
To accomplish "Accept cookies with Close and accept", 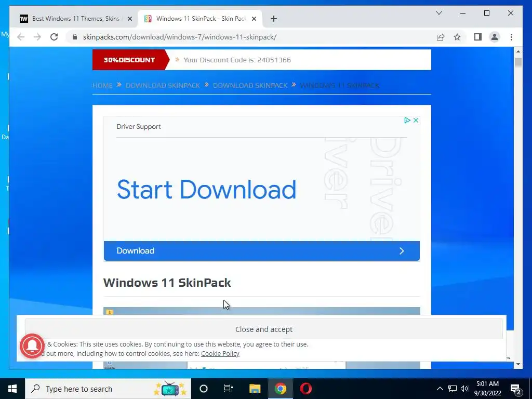I will (x=263, y=329).
